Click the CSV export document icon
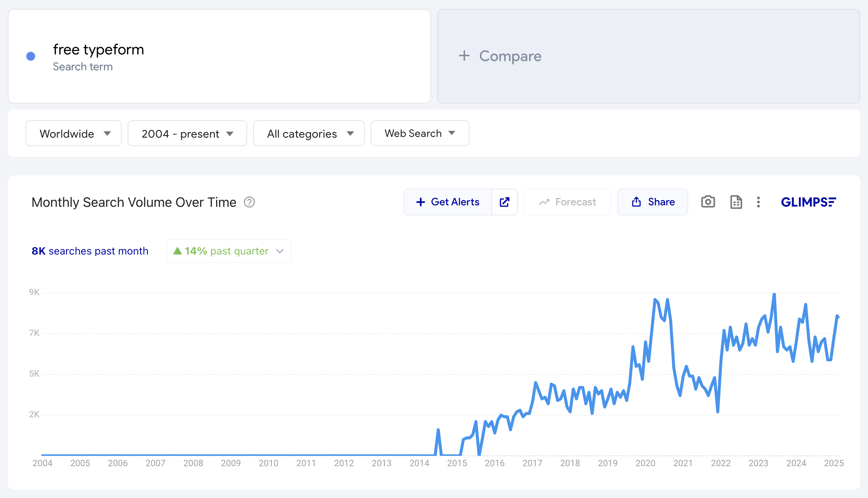Screen dimensions: 868x498 (x=736, y=202)
